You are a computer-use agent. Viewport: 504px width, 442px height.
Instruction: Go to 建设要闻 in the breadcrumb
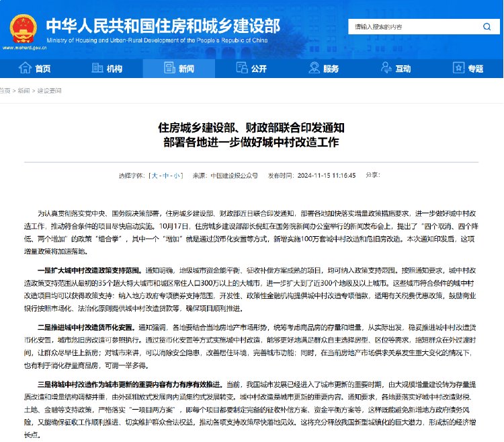[x=49, y=91]
